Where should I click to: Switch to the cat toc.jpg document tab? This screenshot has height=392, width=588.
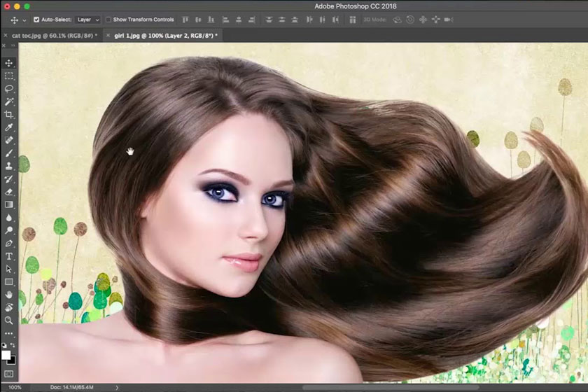pos(55,36)
